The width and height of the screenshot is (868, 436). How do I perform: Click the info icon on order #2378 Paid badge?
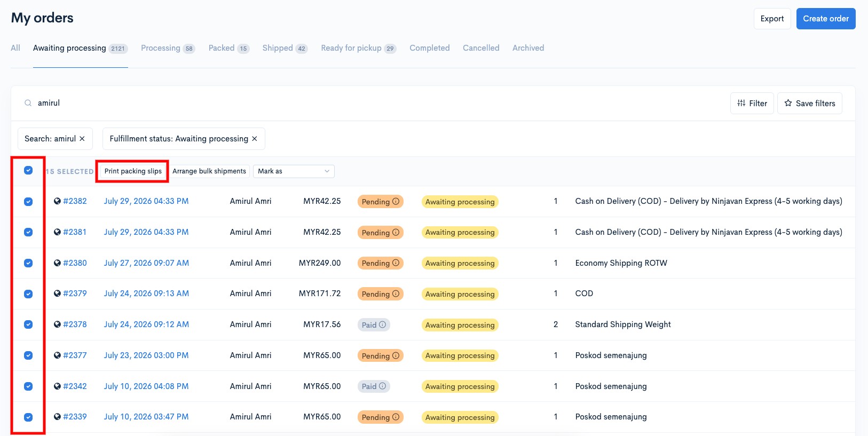coord(382,324)
